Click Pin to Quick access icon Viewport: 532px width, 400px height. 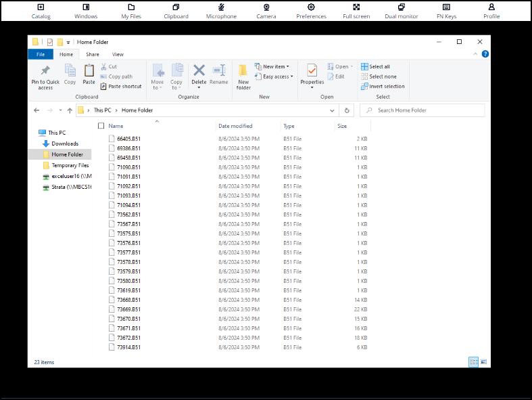pyautogui.click(x=45, y=71)
